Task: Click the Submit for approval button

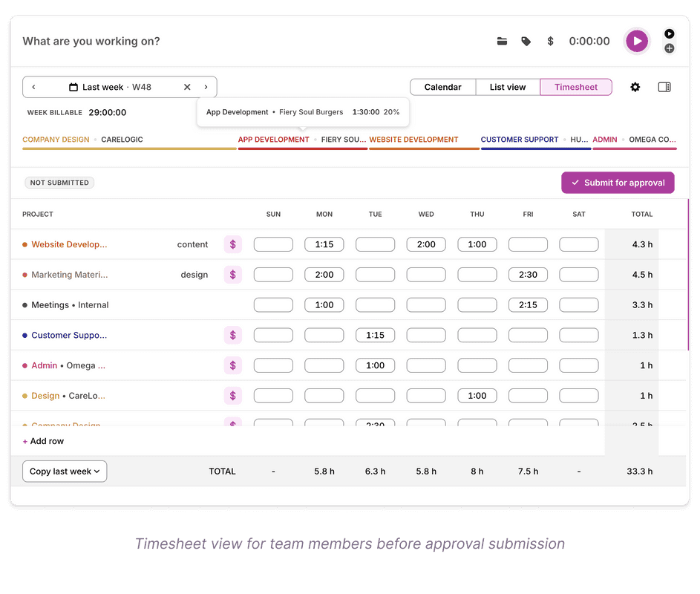Action: (618, 182)
